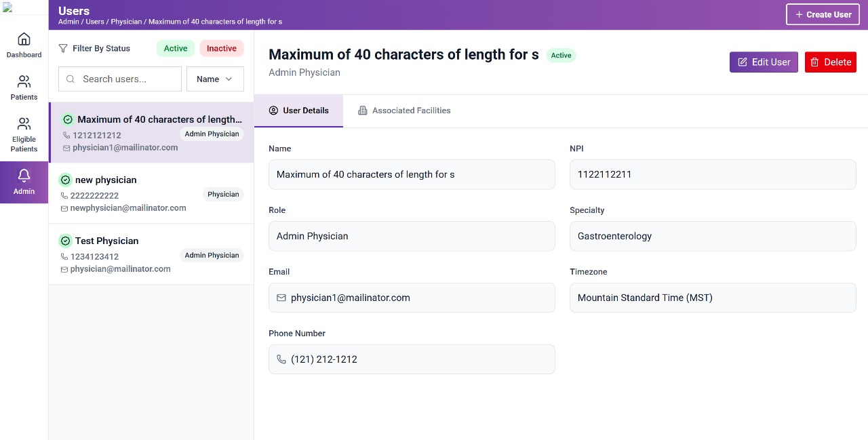Click the Create User button

point(823,14)
